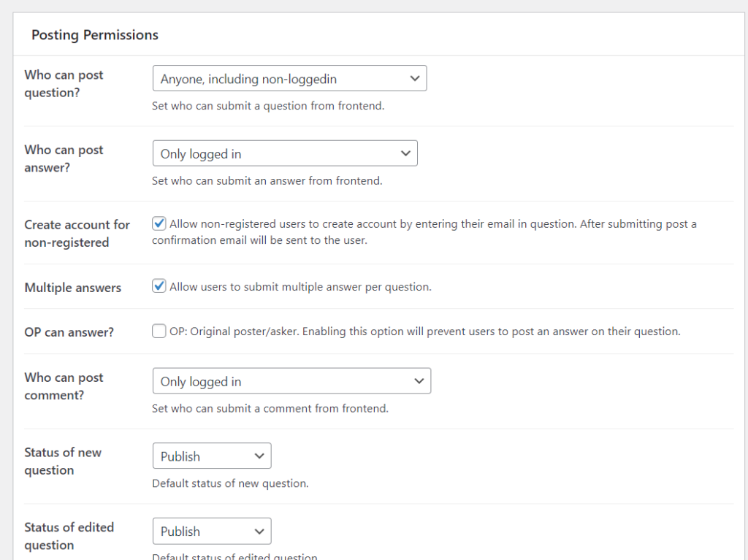This screenshot has height=560, width=748.
Task: Click the 'Set who can submit a comment' help text
Action: (270, 409)
